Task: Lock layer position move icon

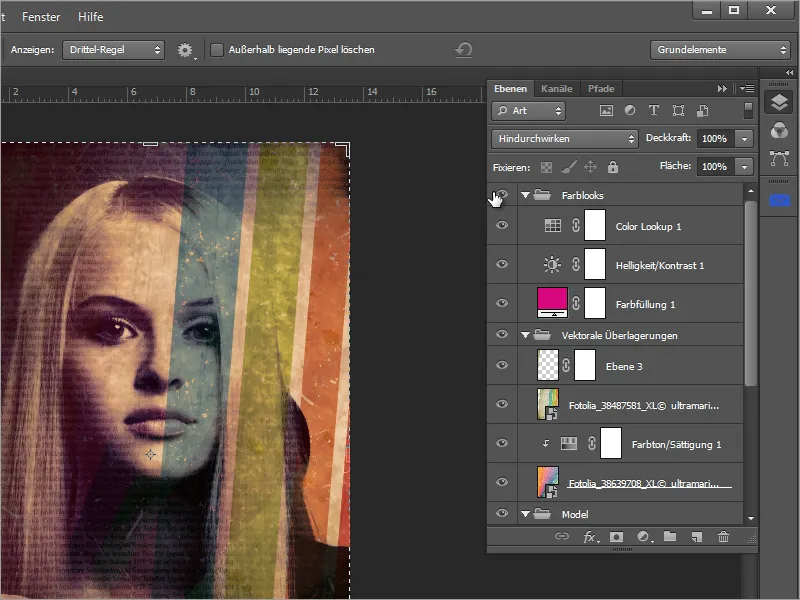Action: click(590, 167)
